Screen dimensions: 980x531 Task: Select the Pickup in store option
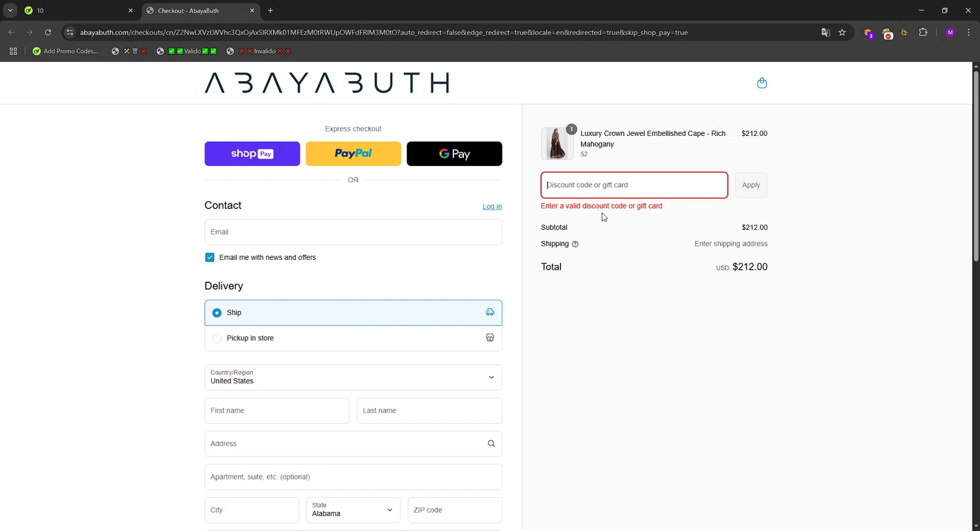pos(353,338)
